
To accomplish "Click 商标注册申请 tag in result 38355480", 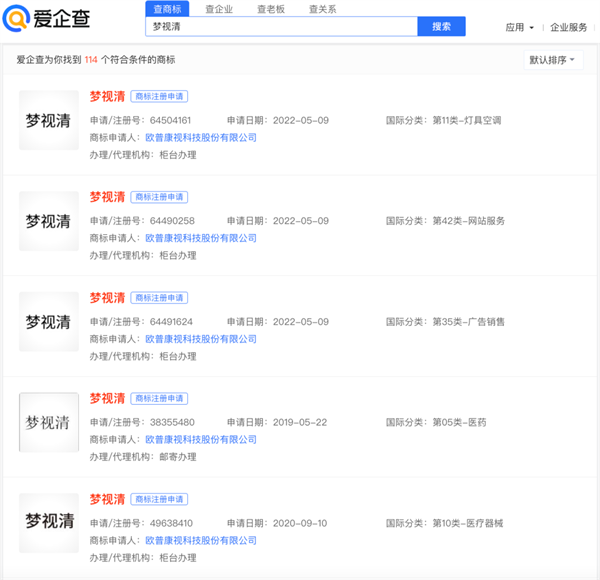I will (159, 398).
